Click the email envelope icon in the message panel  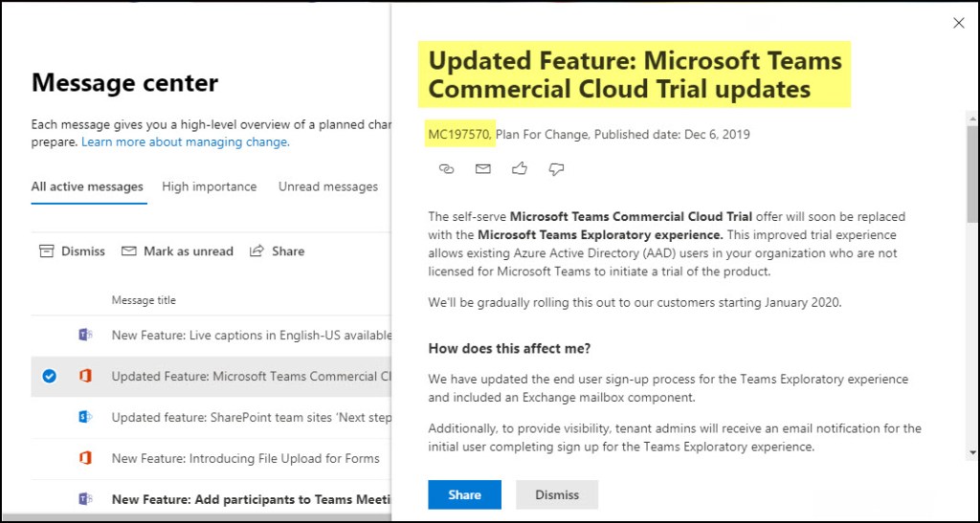point(483,169)
